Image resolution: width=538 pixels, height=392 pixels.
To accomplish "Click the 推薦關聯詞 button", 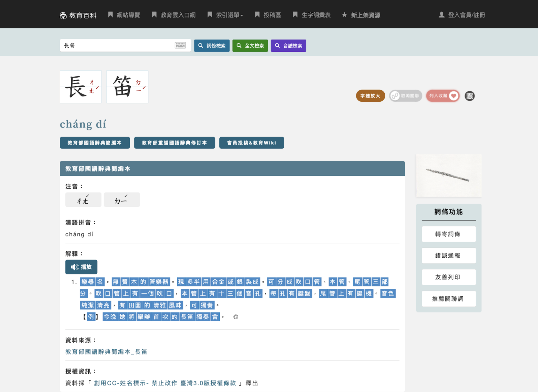I will point(449,298).
